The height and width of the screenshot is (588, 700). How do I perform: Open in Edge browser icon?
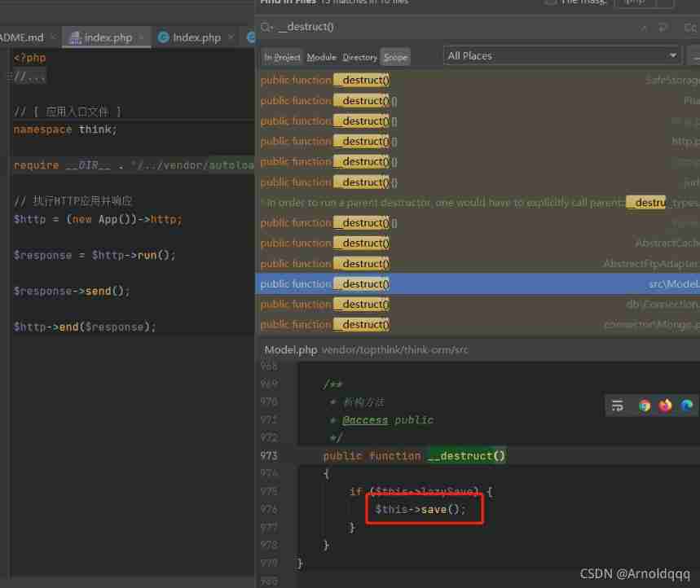687,406
